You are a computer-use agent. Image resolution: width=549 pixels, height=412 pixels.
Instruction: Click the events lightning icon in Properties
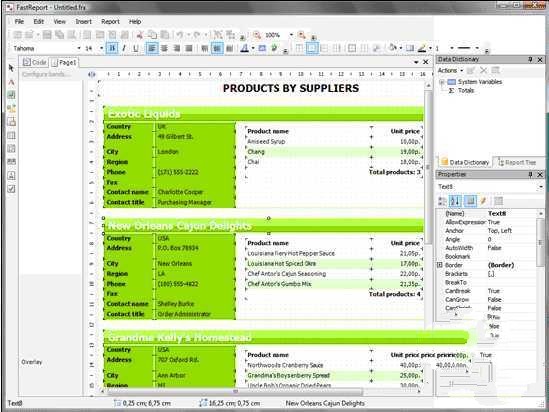click(x=484, y=201)
